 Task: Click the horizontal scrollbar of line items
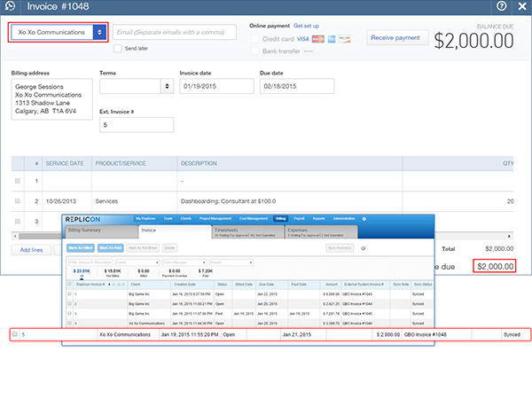point(40,236)
